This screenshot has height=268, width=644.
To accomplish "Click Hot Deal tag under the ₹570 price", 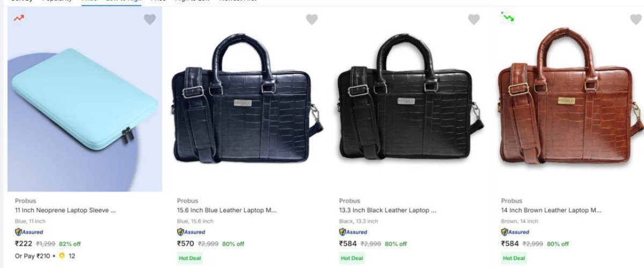I will point(189,258).
